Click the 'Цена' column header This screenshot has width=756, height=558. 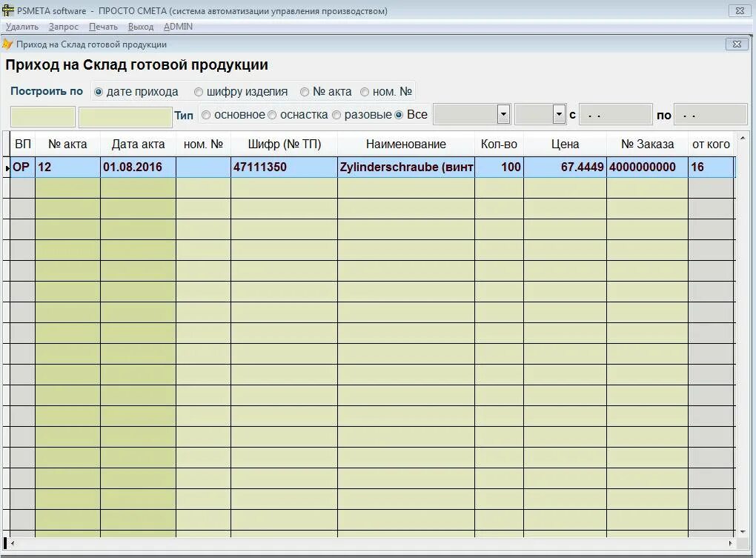coord(565,144)
